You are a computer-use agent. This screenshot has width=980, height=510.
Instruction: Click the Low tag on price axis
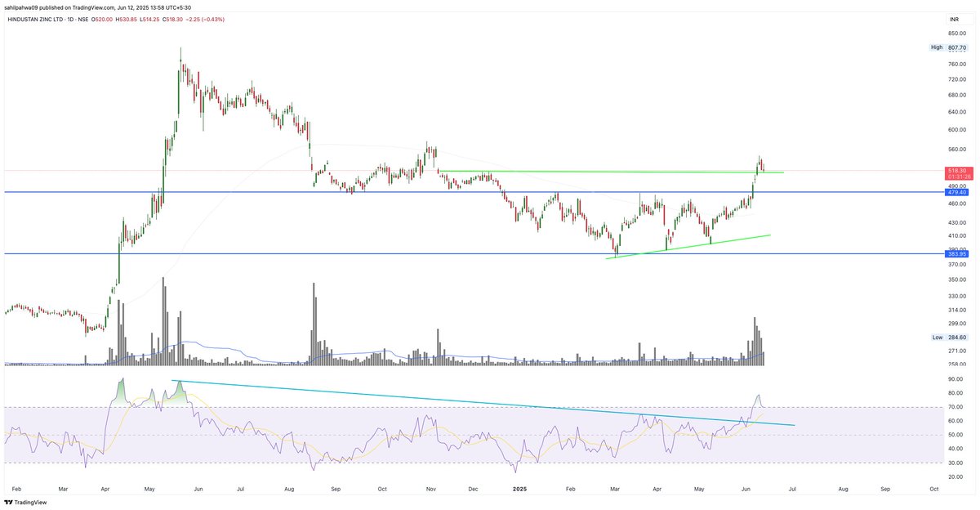pyautogui.click(x=938, y=337)
